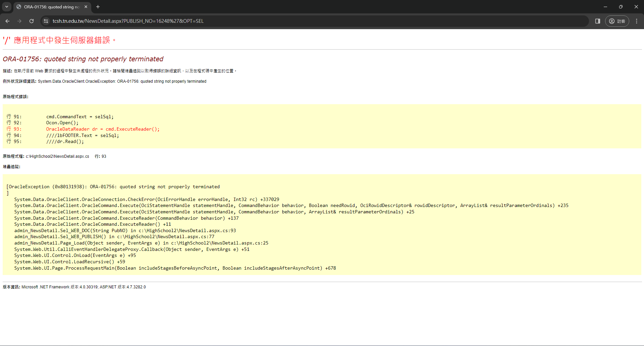This screenshot has width=644, height=346.
Task: Click the Sel_WEB_DOC(String PubNO) stack frame
Action: 125,231
